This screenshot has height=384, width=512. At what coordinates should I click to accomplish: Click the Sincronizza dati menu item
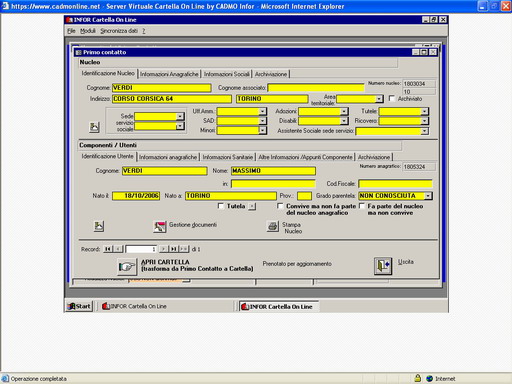click(x=119, y=31)
